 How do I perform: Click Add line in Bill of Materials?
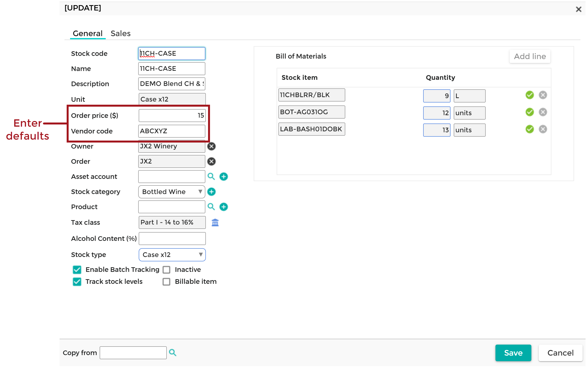click(530, 56)
